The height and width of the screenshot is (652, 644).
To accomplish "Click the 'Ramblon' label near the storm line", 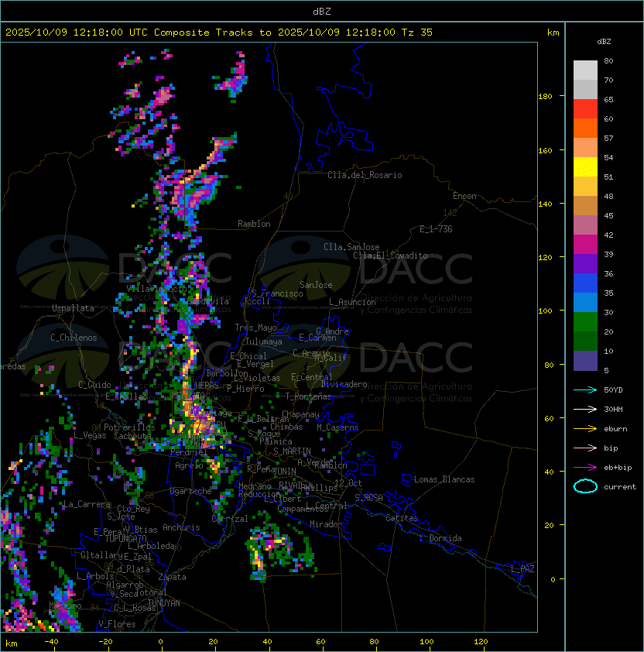I will click(x=254, y=224).
